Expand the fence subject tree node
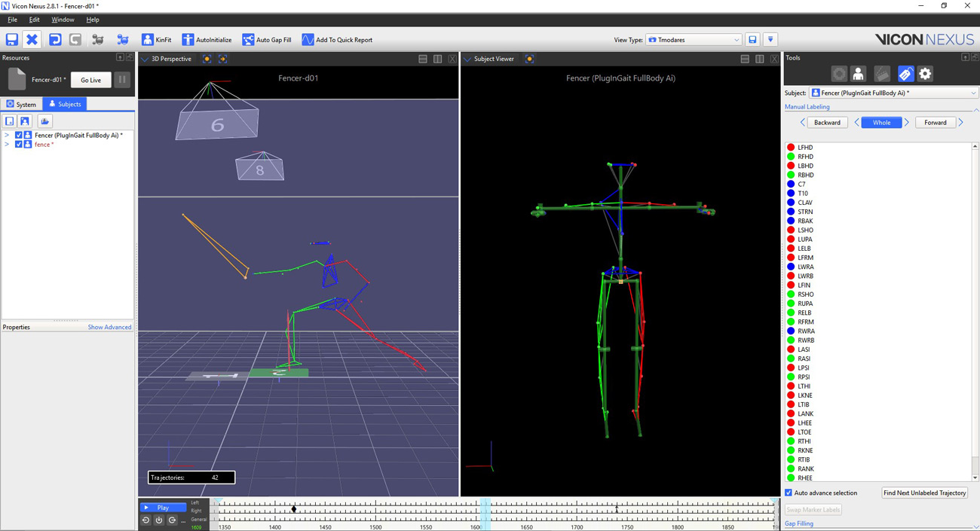 coord(8,145)
